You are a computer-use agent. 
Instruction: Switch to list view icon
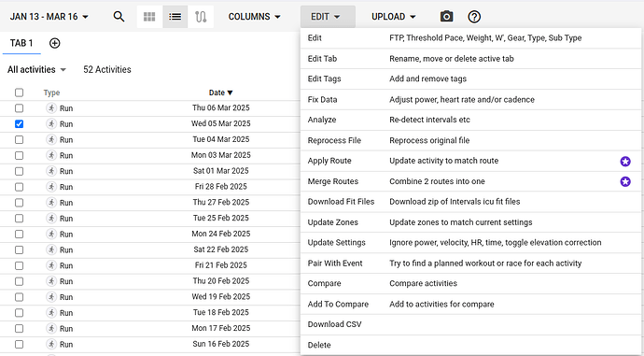tap(175, 17)
